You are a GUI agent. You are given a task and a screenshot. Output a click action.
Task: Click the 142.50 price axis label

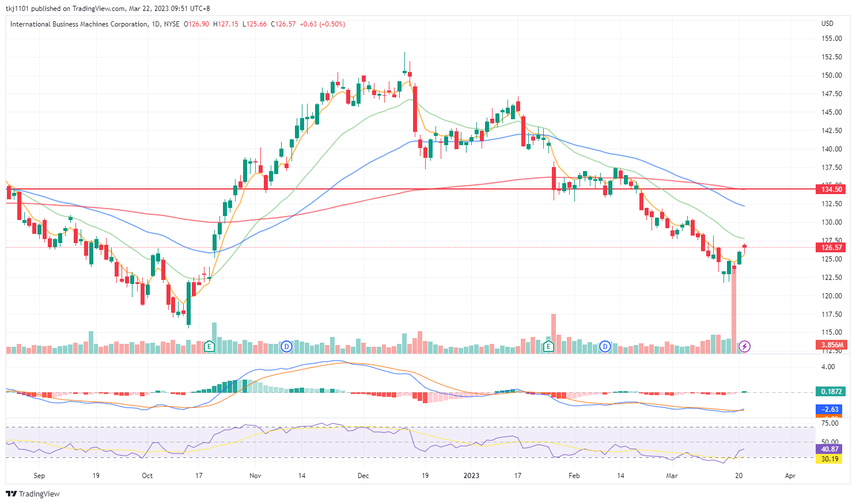[831, 131]
